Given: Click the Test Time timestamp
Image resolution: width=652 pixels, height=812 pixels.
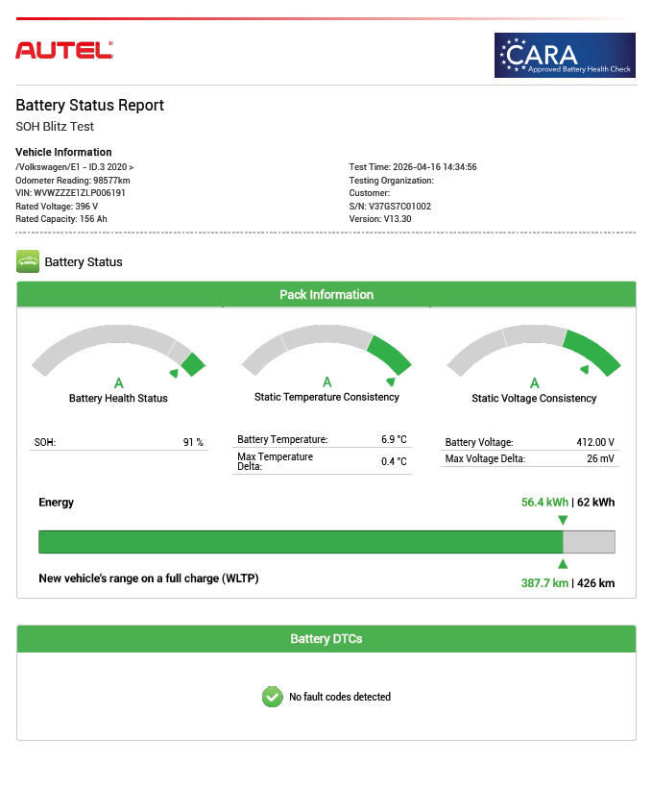Looking at the screenshot, I should point(413,167).
